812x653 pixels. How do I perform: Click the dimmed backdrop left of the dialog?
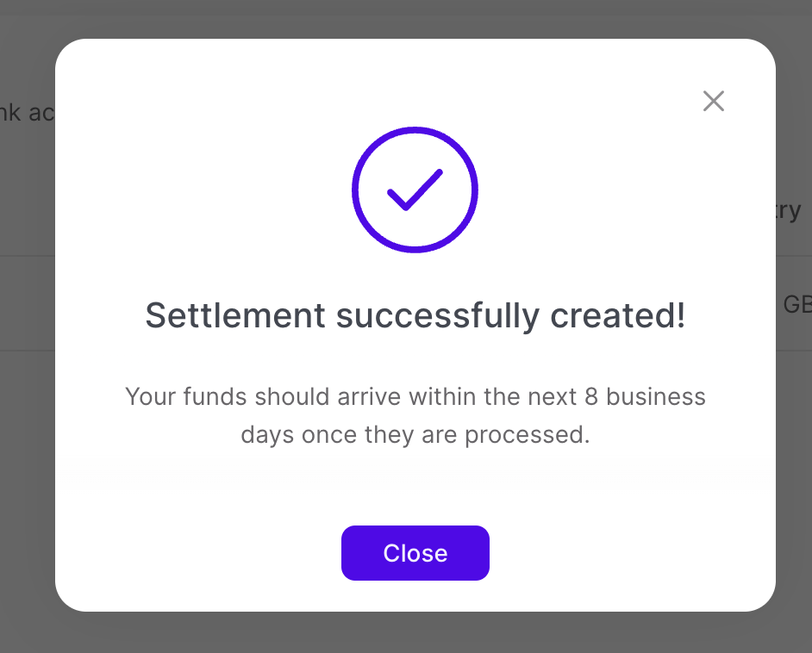coord(26,431)
